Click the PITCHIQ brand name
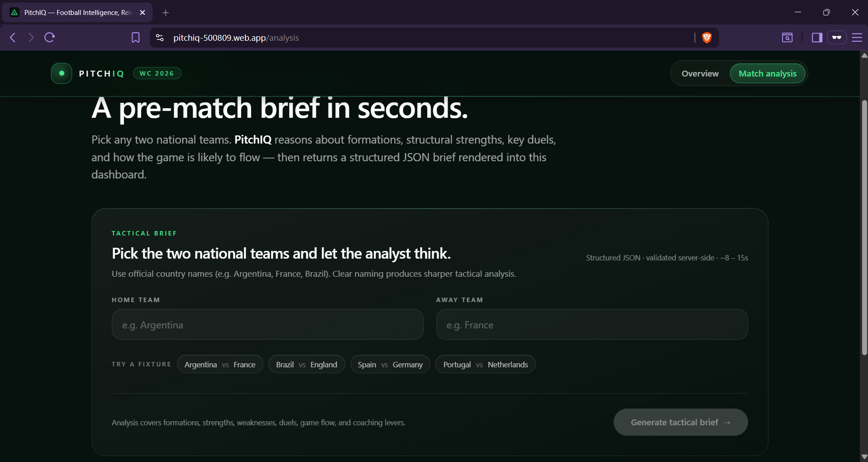The image size is (868, 462). (x=101, y=74)
